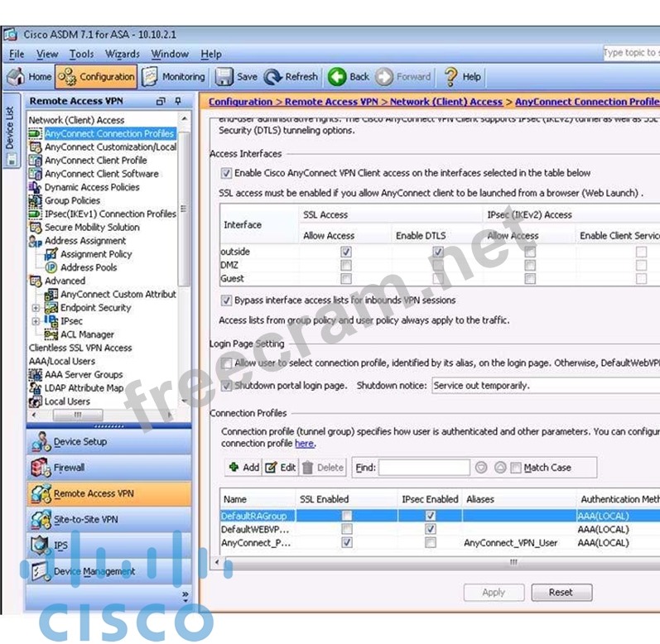Add a new connection profile
660x644 pixels.
click(243, 468)
